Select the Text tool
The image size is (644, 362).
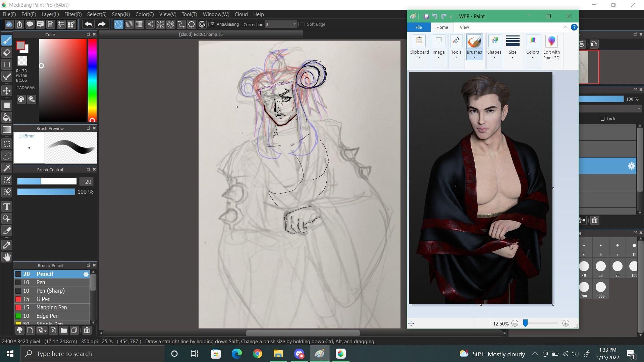7,206
